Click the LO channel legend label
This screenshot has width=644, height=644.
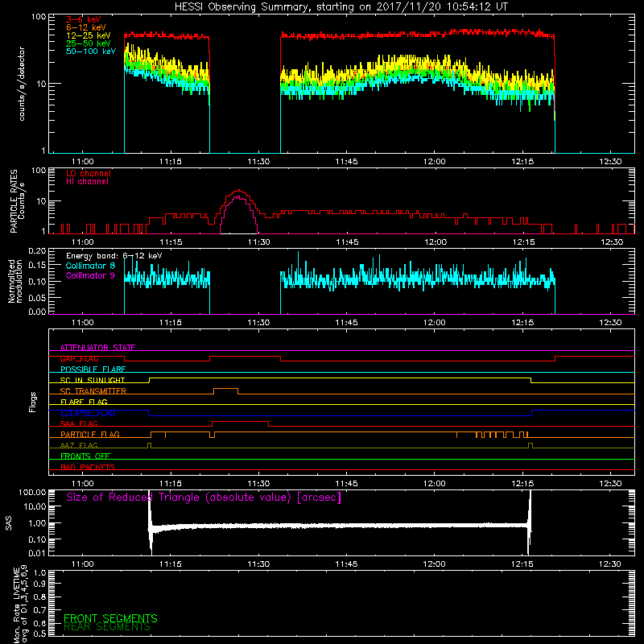coord(89,173)
